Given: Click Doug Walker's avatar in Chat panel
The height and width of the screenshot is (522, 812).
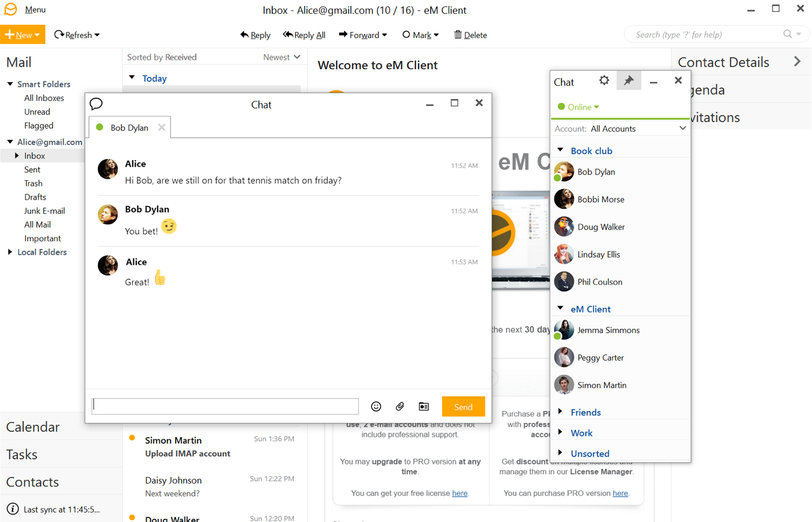Looking at the screenshot, I should point(564,227).
